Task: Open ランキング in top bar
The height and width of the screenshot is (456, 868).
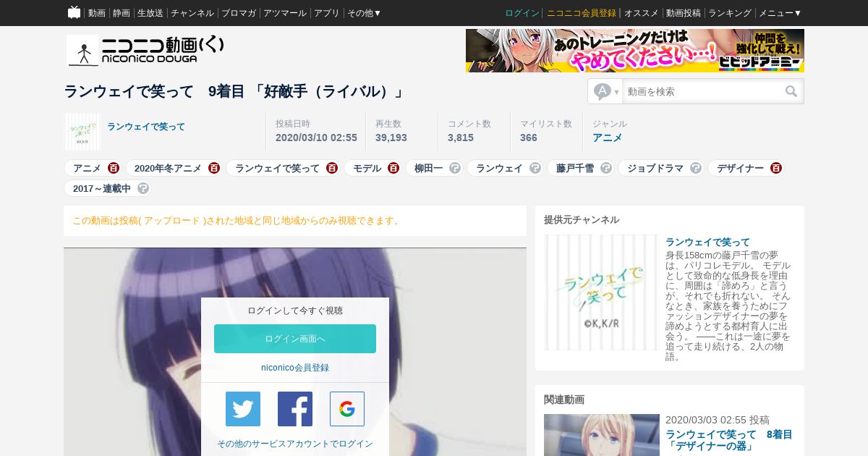Action: click(730, 13)
